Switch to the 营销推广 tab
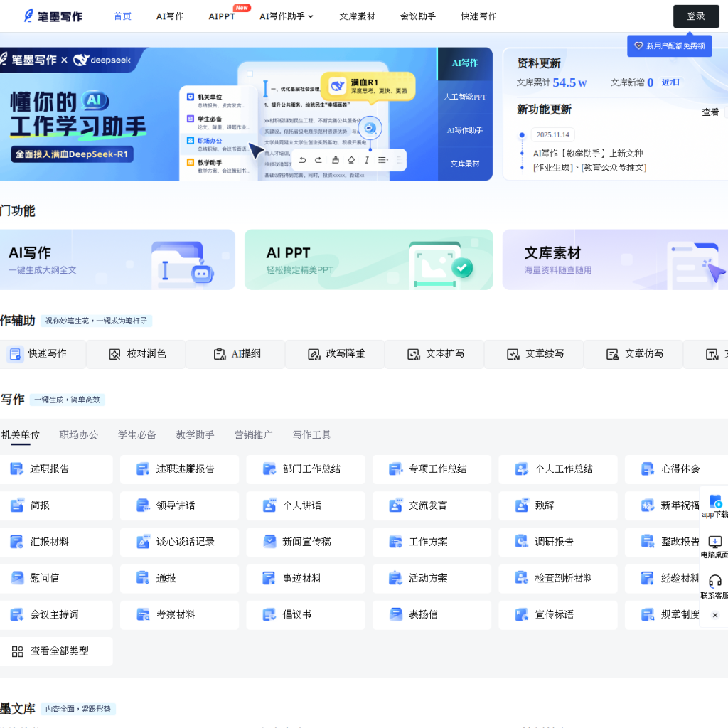Screen dimensions: 728x728 tap(254, 435)
